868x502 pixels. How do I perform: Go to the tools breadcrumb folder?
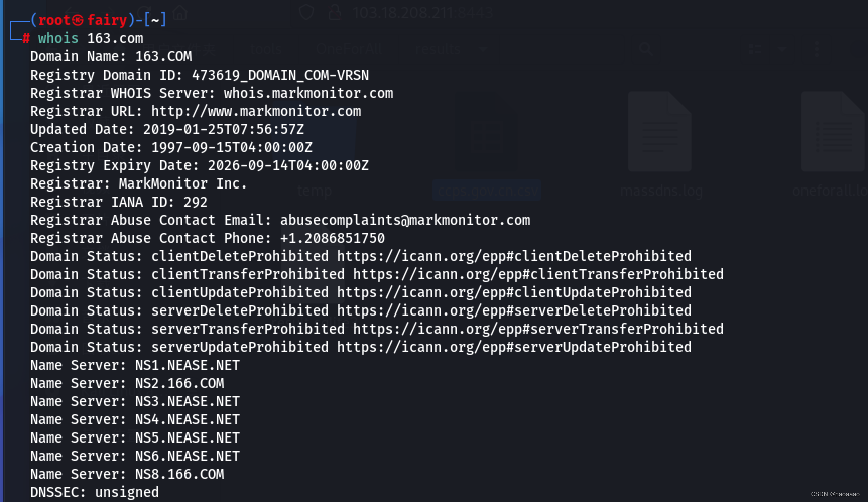click(x=266, y=49)
